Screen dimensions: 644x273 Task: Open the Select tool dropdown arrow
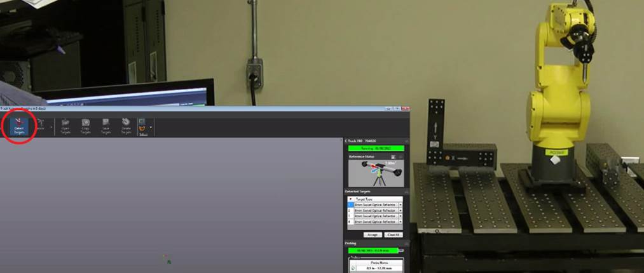[151, 128]
